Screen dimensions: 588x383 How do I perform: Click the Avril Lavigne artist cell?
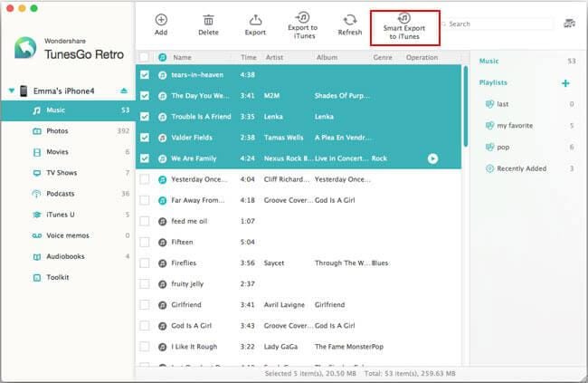coord(284,305)
